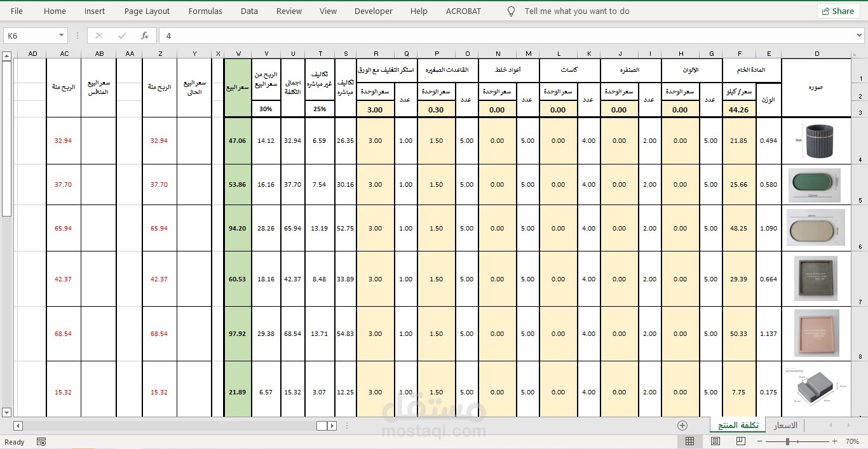Select the cell with price per kilo 44.26
The image size is (868, 449).
[x=740, y=109]
